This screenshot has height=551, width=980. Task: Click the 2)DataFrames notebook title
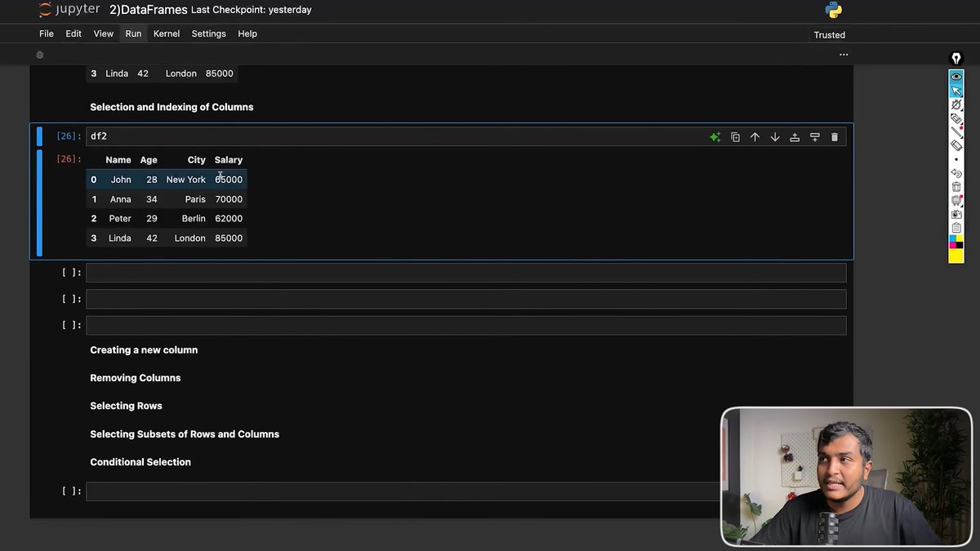(x=149, y=10)
